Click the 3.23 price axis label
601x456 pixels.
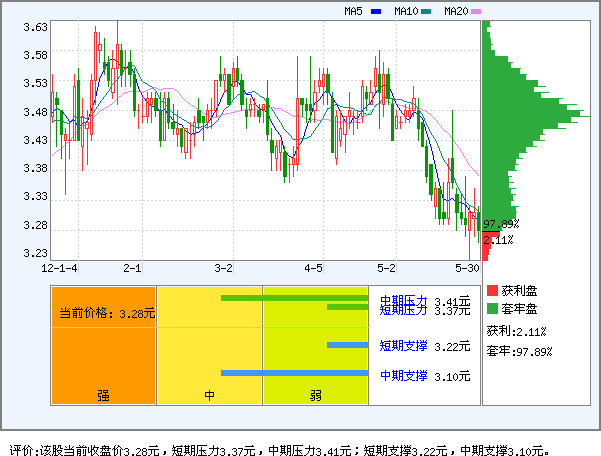[x=35, y=253]
